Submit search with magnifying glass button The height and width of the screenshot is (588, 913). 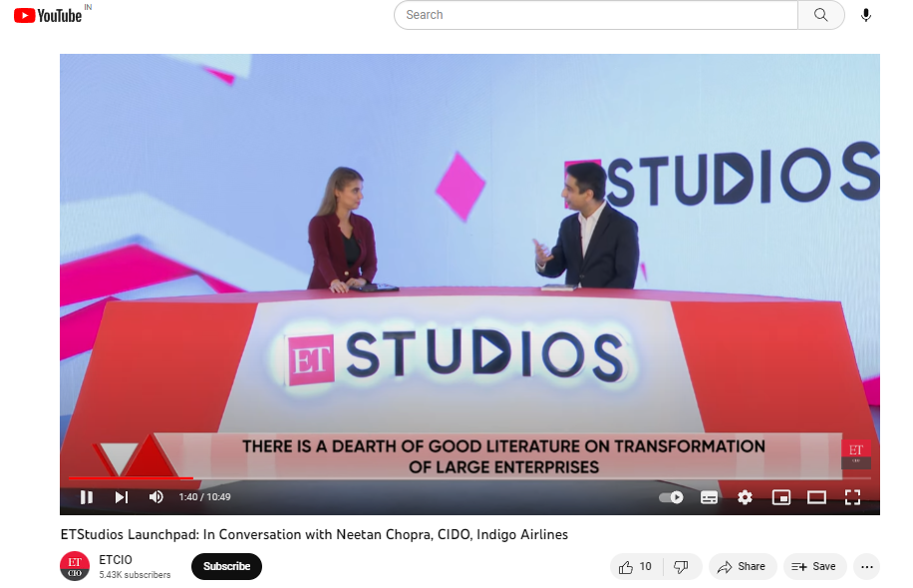[x=821, y=15]
